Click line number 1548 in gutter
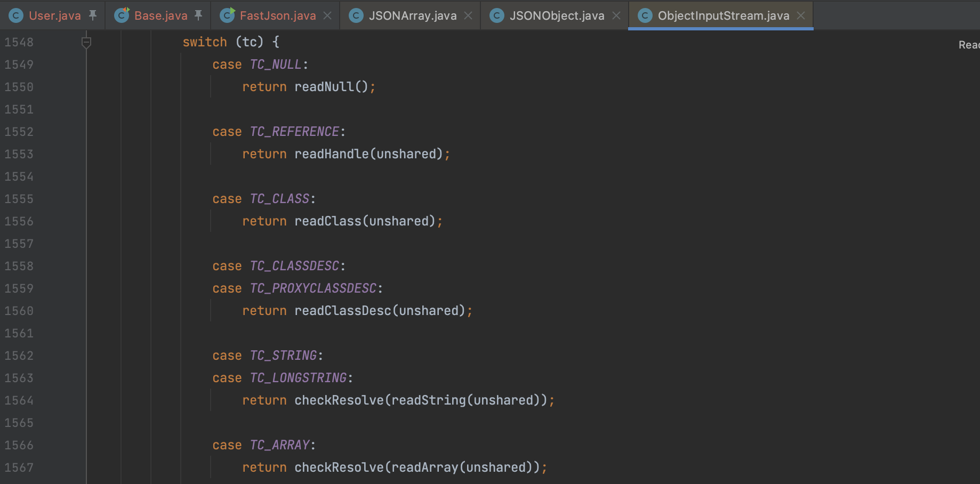 [19, 42]
